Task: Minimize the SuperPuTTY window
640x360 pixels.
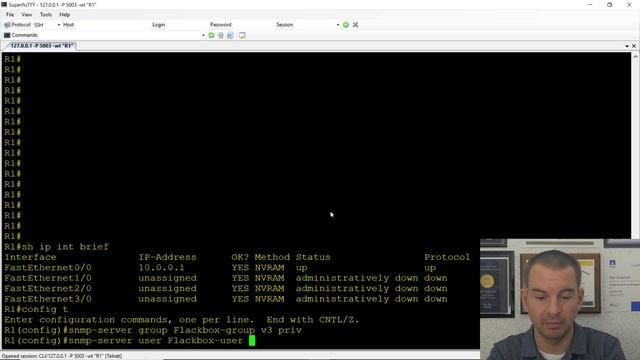Action: pos(590,4)
